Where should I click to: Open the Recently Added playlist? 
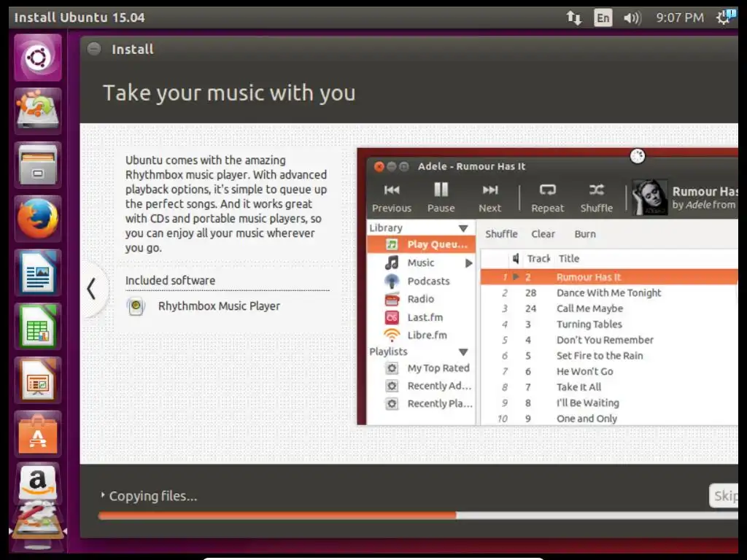tap(421, 386)
